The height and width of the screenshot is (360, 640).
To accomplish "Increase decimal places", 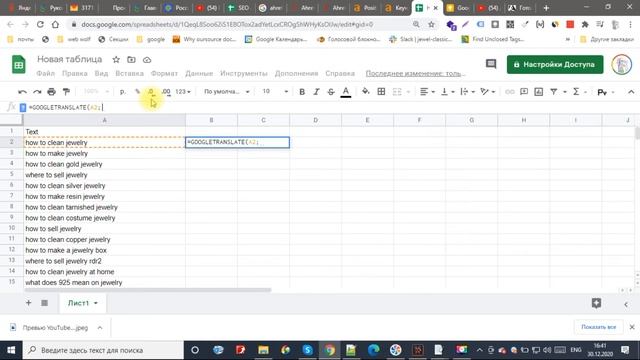I will (166, 92).
